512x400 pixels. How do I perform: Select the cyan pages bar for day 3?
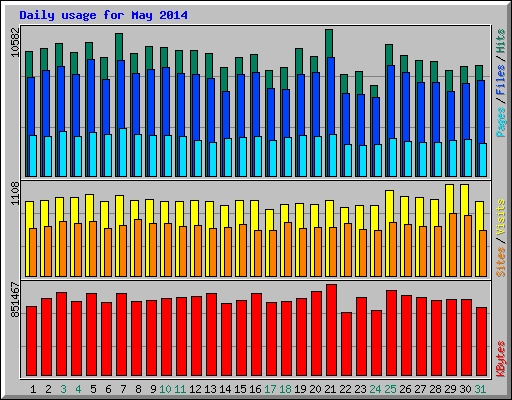click(63, 154)
